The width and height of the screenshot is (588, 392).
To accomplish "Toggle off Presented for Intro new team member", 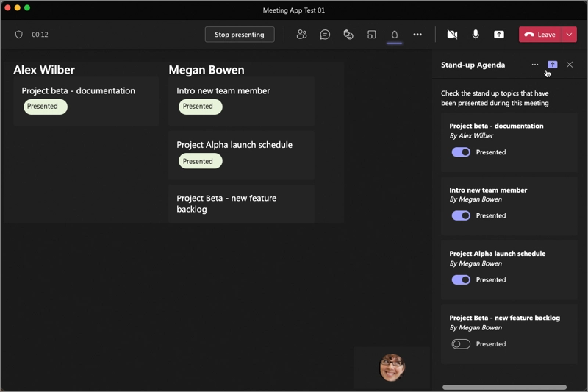I will coord(461,215).
